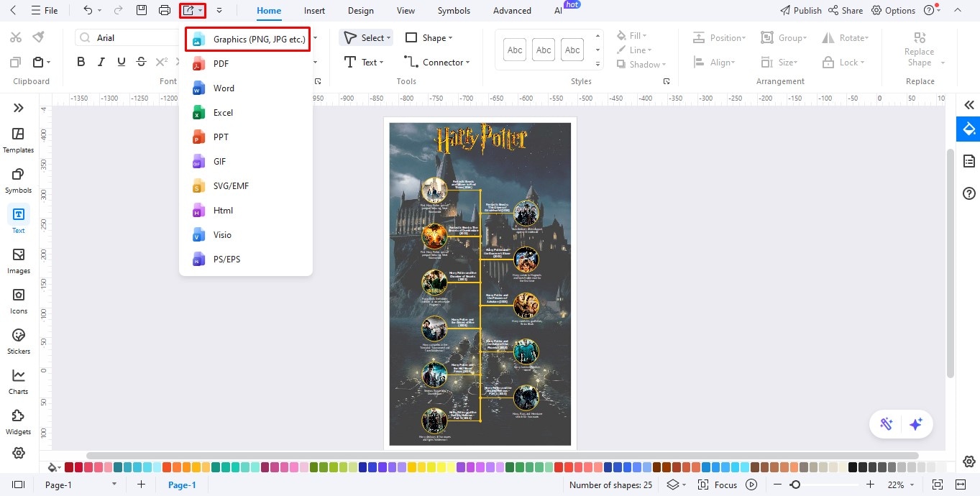Collapse the right panel with double chevron

click(x=969, y=105)
